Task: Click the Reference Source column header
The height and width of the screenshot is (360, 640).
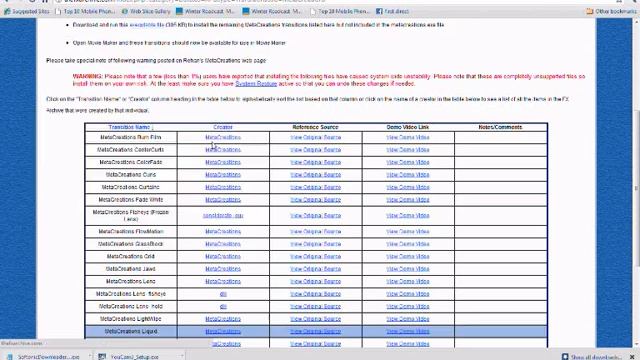Action: coord(316,127)
